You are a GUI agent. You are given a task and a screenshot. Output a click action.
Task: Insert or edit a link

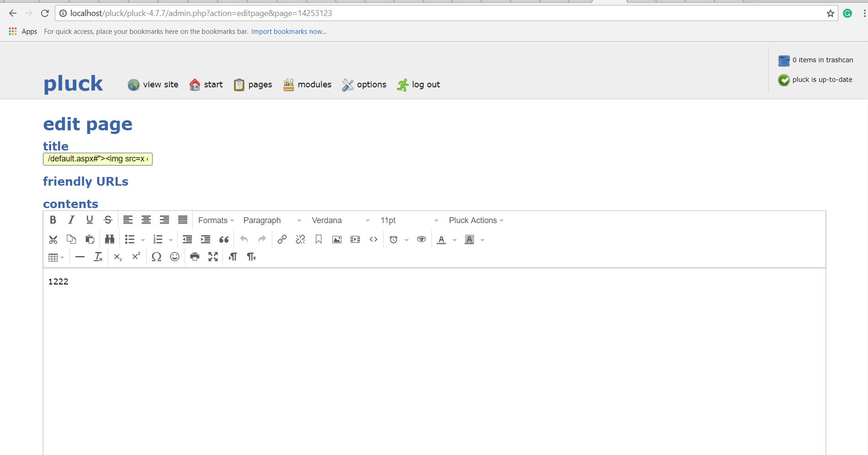282,239
